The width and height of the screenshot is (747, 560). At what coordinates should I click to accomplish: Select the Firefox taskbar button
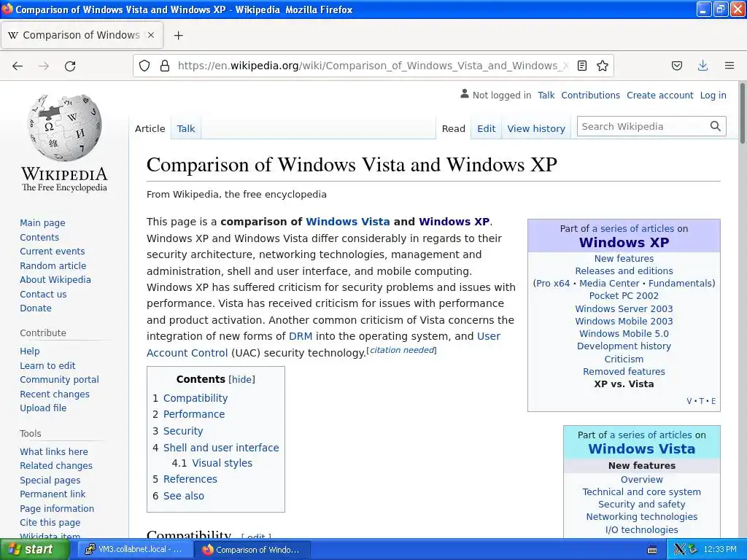click(x=252, y=550)
